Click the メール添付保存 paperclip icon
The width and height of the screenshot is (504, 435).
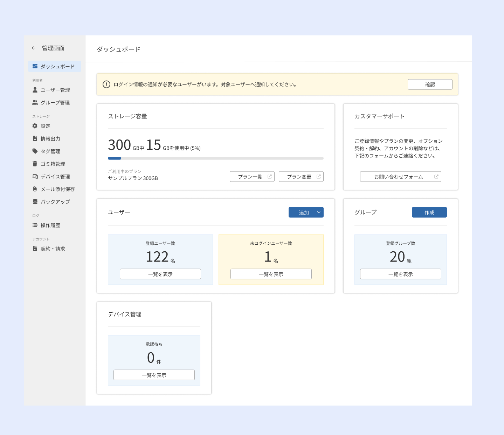(35, 189)
